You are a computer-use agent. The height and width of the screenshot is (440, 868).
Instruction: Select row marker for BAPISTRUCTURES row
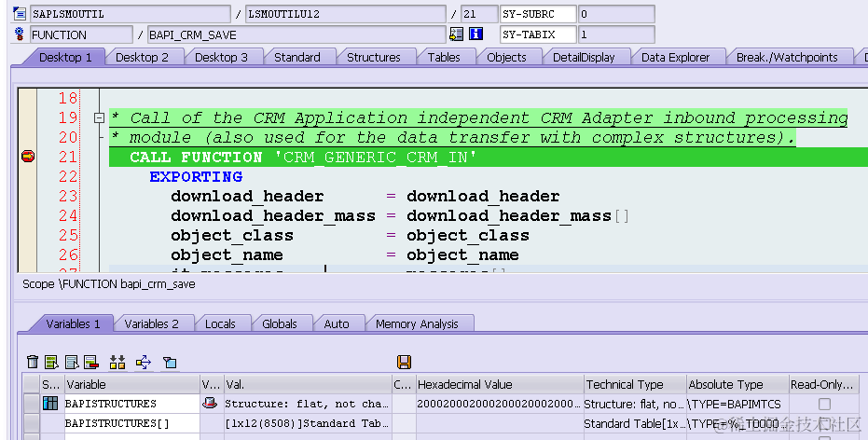tap(32, 404)
